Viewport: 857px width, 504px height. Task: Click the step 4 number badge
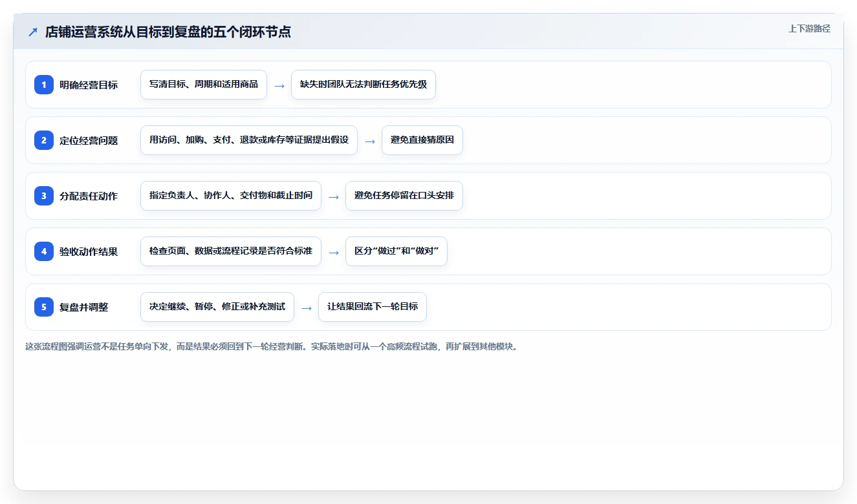pos(44,251)
